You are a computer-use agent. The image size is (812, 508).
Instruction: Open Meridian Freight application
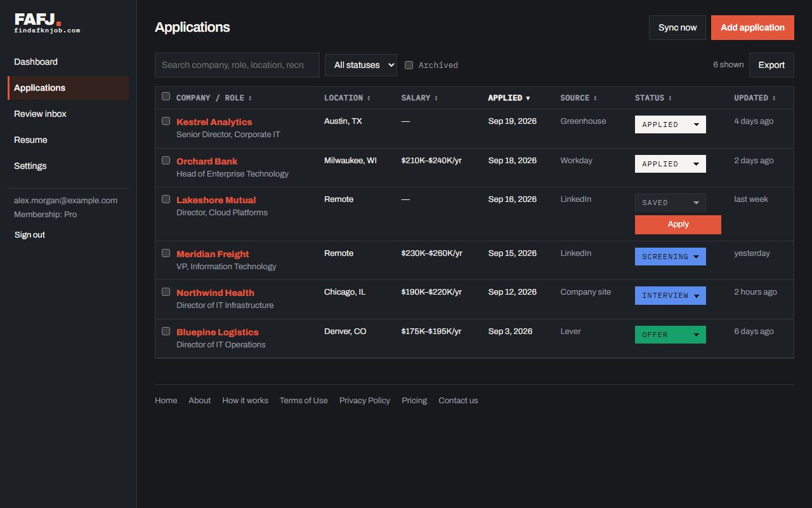[x=213, y=254]
